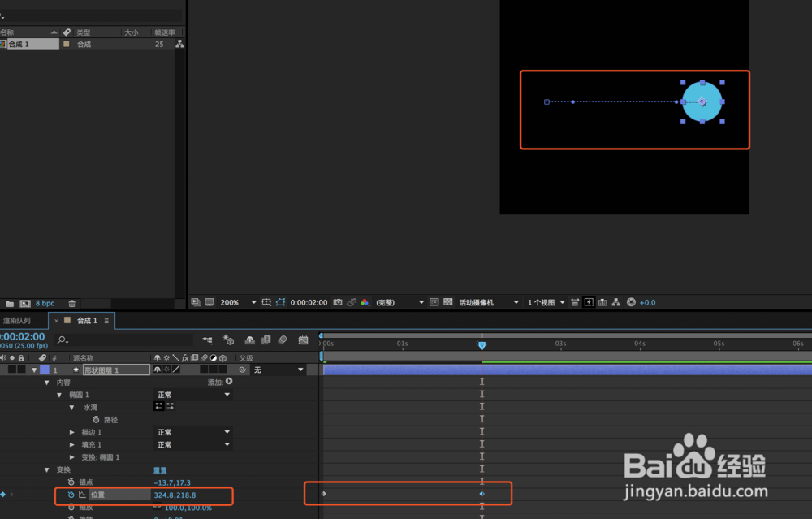The image size is (812, 519).
Task: Toggle continuous rasterize switch on 形状图层 1
Action: pos(166,370)
